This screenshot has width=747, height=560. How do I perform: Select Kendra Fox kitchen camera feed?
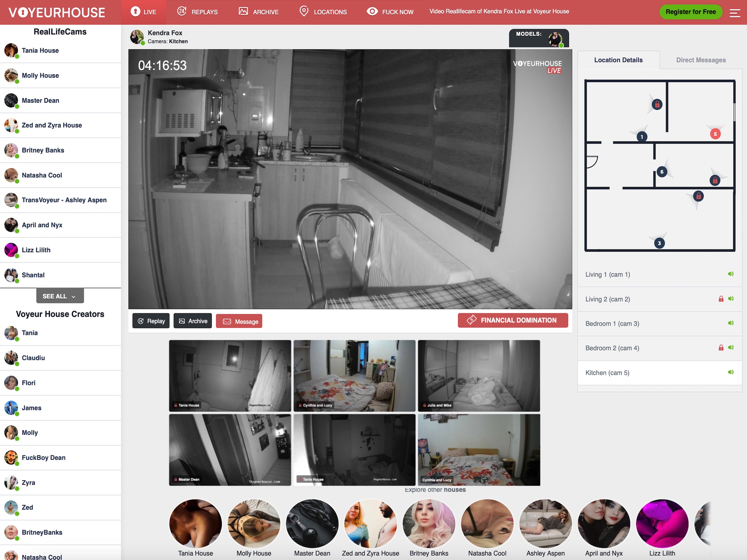[x=608, y=373]
